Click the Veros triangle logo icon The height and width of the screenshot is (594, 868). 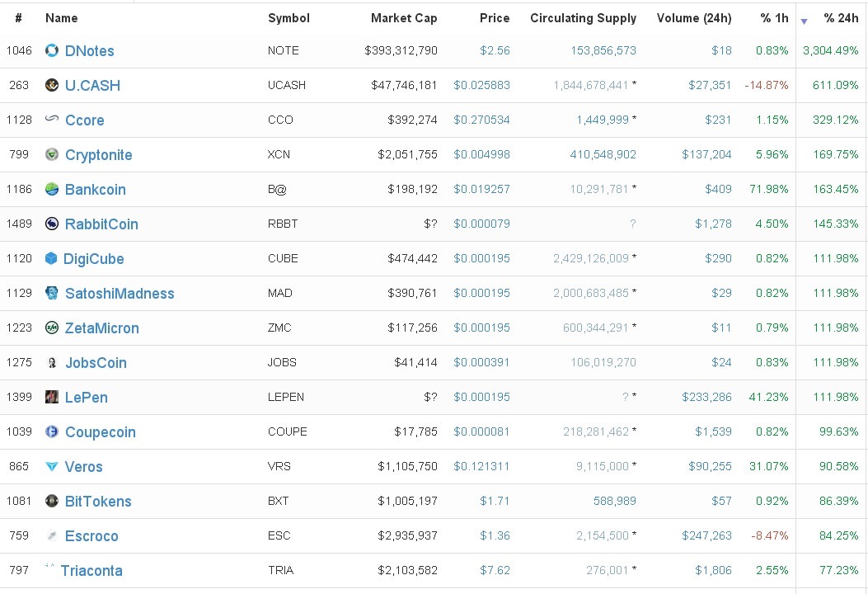pyautogui.click(x=51, y=466)
